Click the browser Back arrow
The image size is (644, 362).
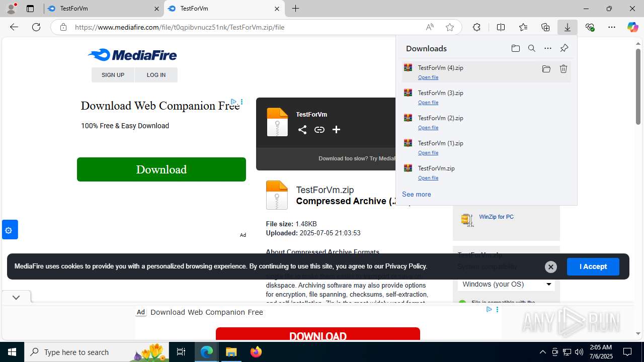pyautogui.click(x=14, y=27)
